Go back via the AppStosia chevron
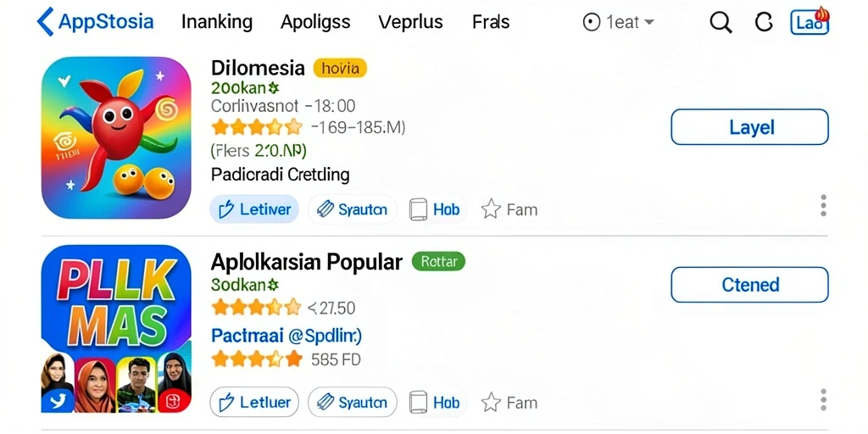Image resolution: width=868 pixels, height=434 pixels. coord(46,22)
